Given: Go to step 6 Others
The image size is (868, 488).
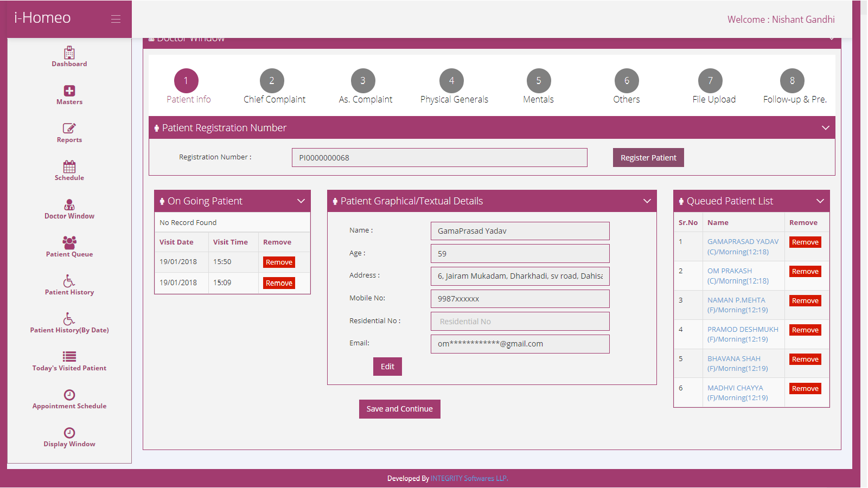Looking at the screenshot, I should pos(627,81).
